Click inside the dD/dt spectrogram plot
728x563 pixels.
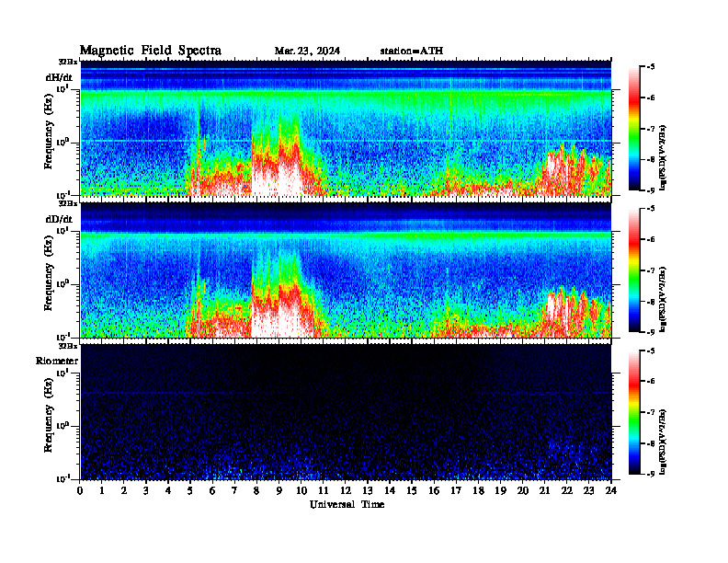[x=346, y=270]
